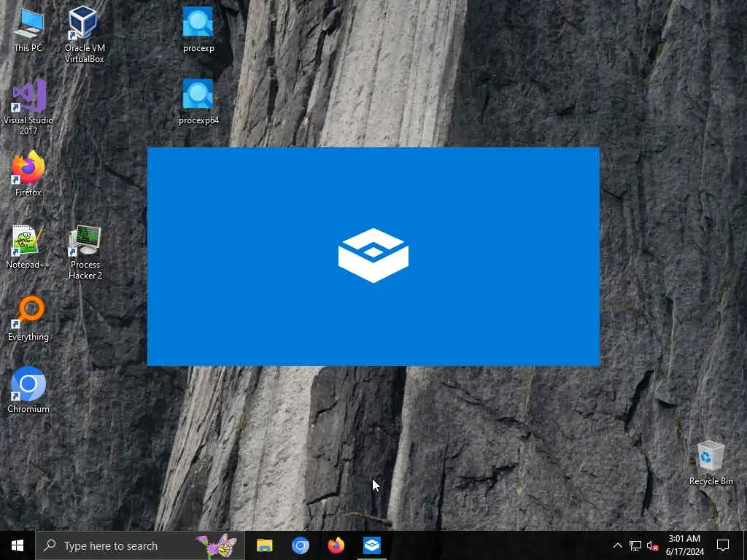Viewport: 747px width, 560px height.
Task: Click the muted volume tray icon
Action: 652,545
